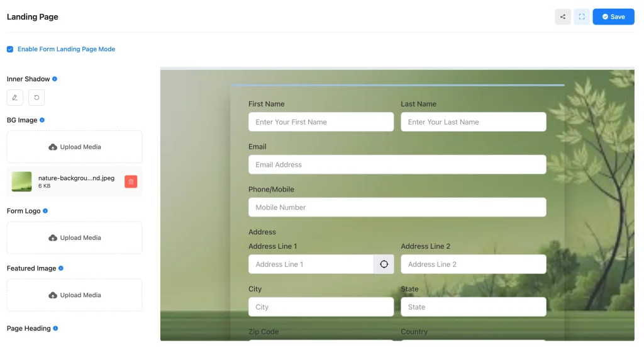
Task: Click the 6 KB file size text
Action: (x=45, y=186)
